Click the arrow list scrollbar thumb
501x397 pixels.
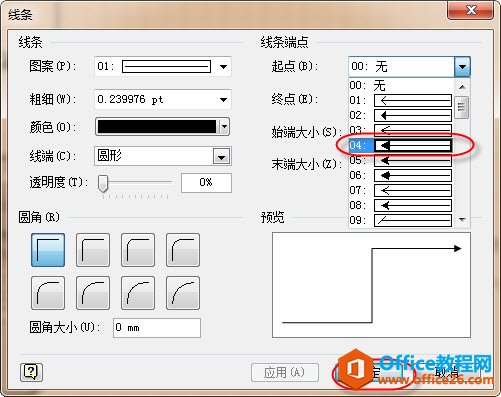(x=462, y=107)
